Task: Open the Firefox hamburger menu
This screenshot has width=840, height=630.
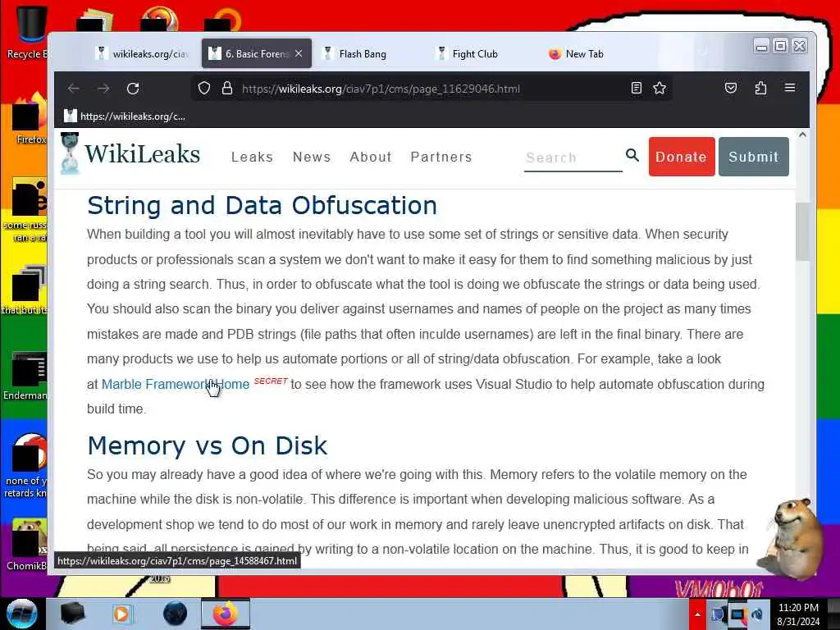Action: tap(790, 87)
